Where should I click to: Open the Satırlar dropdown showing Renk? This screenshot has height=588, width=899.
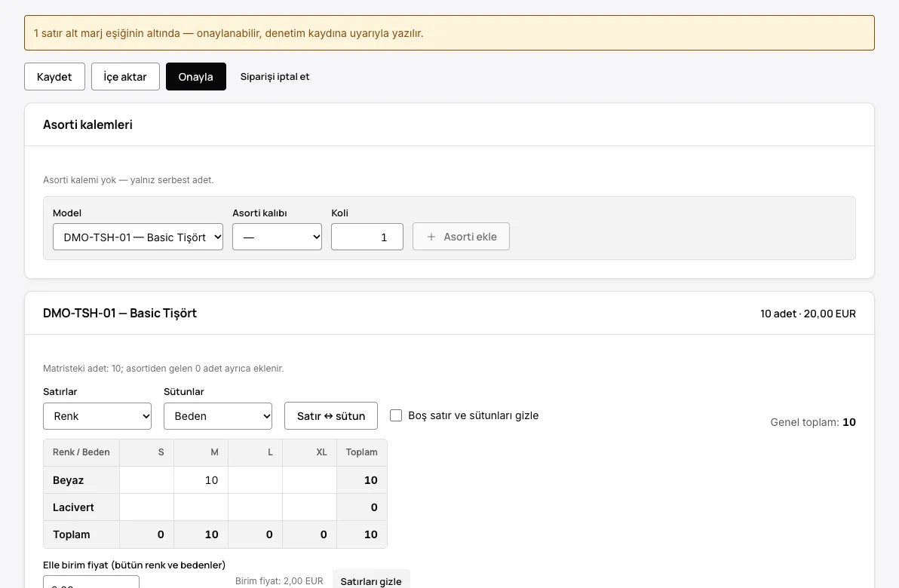pyautogui.click(x=97, y=416)
